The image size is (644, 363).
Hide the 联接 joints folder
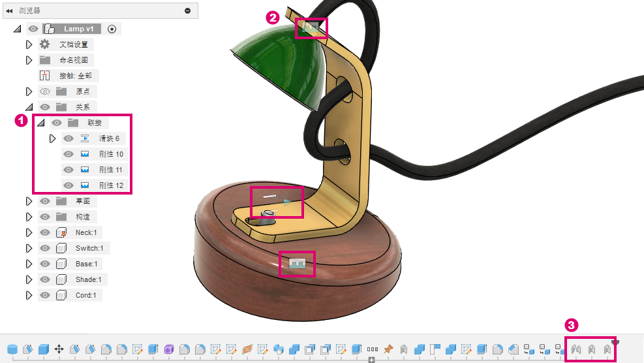click(x=56, y=123)
